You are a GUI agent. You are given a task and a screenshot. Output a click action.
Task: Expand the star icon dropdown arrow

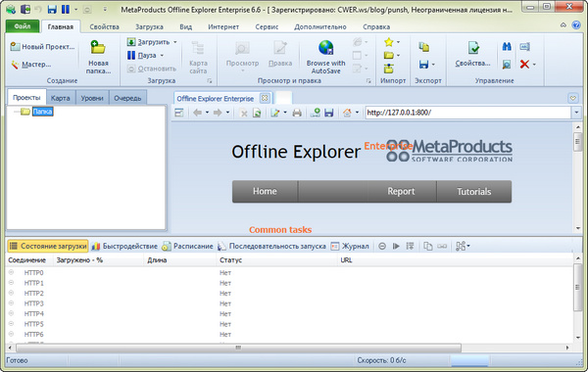[x=398, y=42]
